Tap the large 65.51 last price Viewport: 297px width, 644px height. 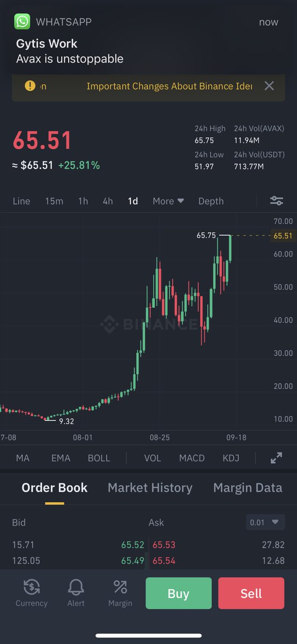(42, 141)
